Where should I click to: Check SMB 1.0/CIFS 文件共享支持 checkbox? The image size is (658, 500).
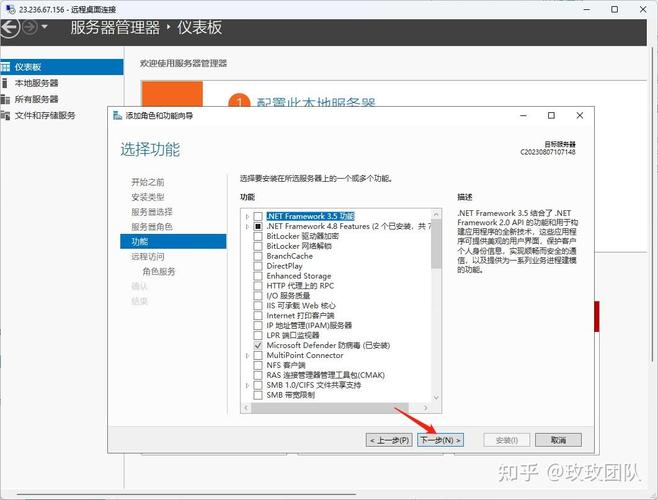[x=258, y=385]
